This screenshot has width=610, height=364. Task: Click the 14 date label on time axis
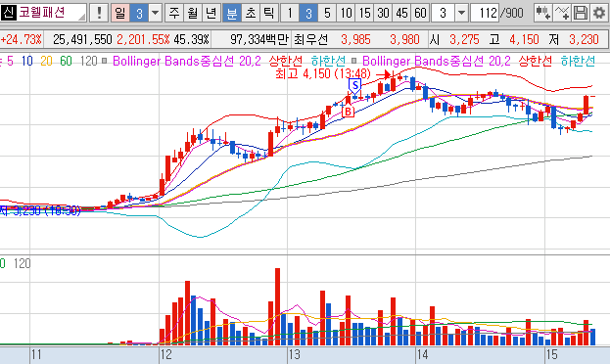pos(422,354)
